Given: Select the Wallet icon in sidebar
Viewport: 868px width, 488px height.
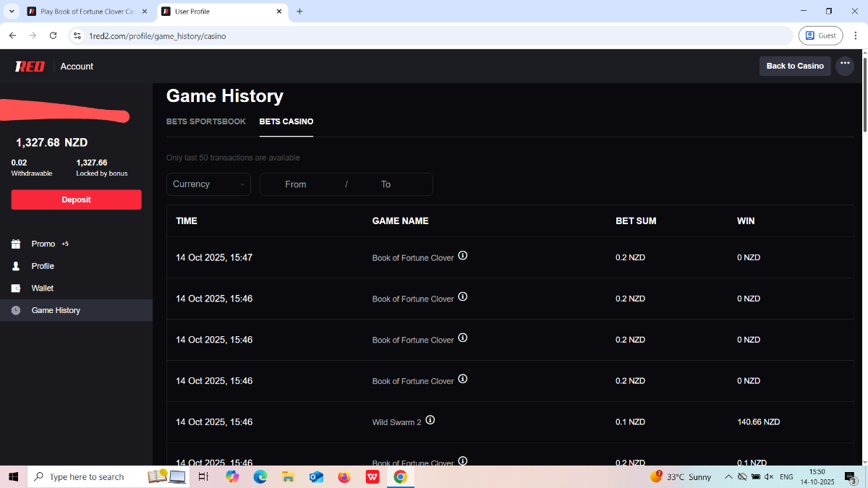Looking at the screenshot, I should (16, 288).
